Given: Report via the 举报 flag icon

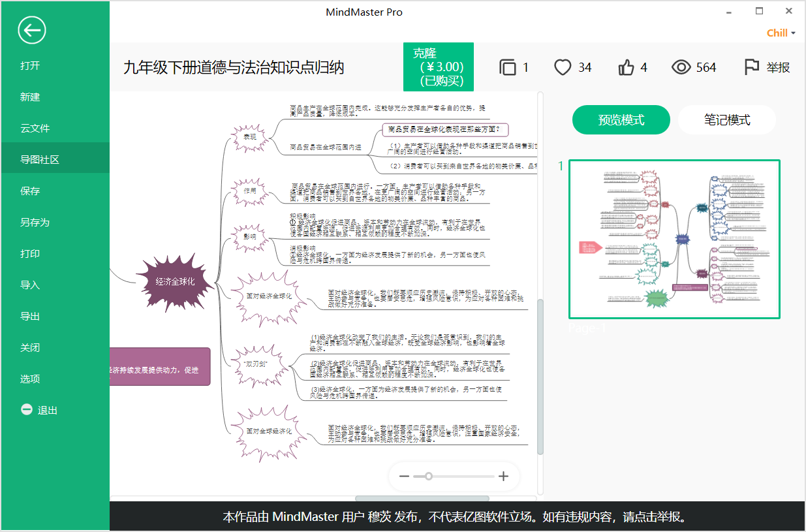Looking at the screenshot, I should click(752, 67).
